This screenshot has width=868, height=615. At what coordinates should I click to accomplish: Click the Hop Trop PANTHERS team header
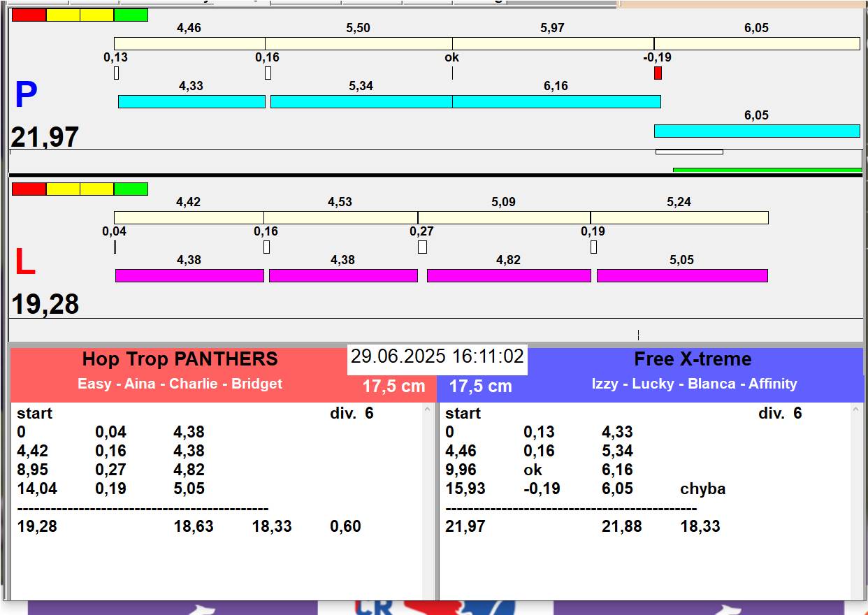click(x=180, y=359)
